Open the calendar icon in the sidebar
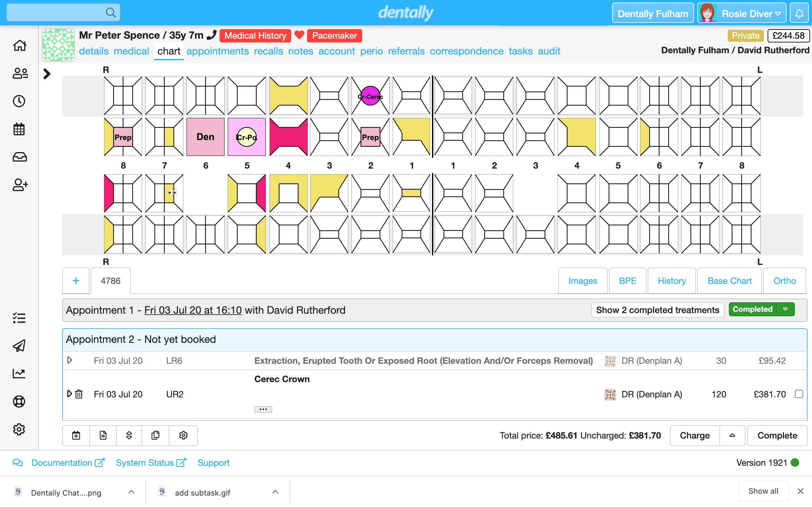The width and height of the screenshot is (812, 507). (19, 129)
